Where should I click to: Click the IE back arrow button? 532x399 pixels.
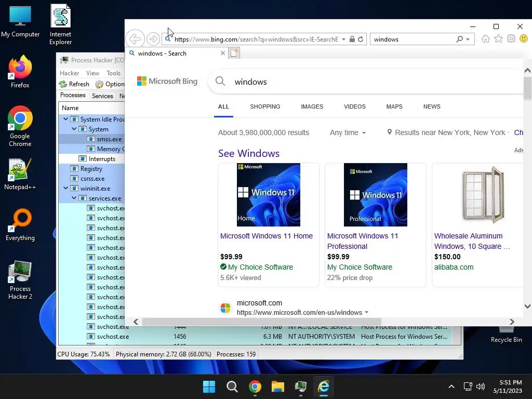click(x=135, y=39)
